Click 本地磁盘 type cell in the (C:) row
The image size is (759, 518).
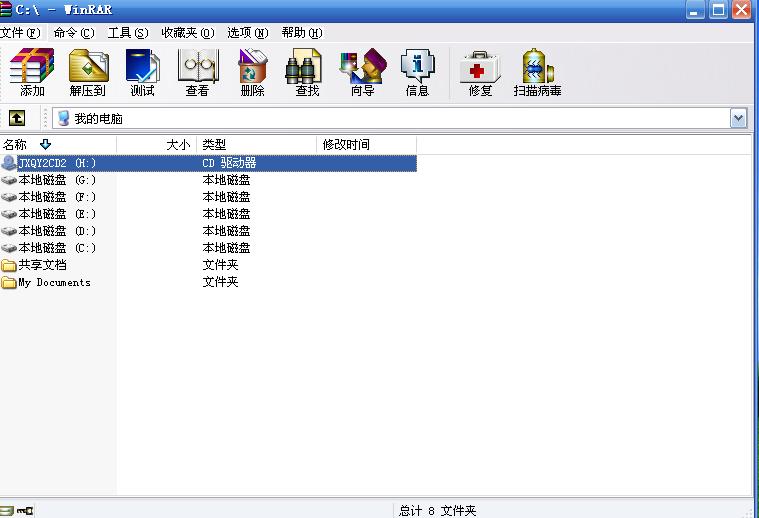[226, 248]
